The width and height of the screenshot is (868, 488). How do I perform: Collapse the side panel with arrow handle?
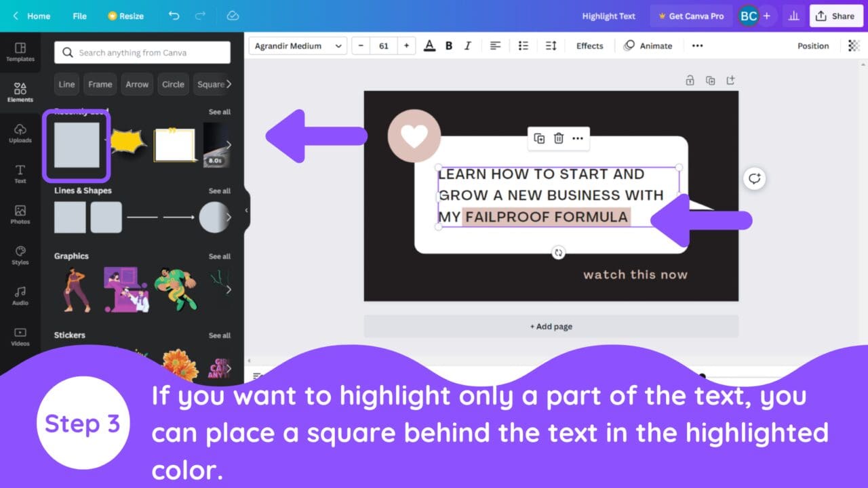click(246, 210)
